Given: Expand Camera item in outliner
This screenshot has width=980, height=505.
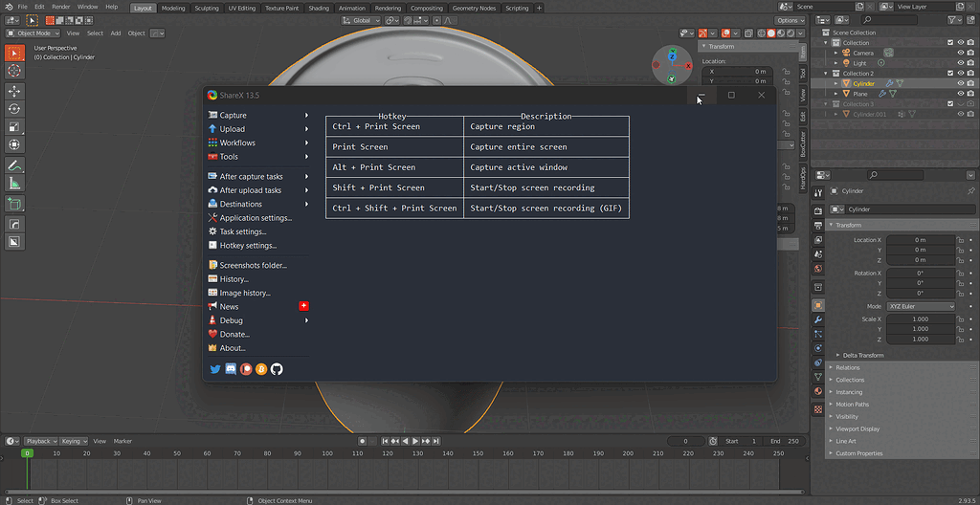Looking at the screenshot, I should [x=836, y=54].
